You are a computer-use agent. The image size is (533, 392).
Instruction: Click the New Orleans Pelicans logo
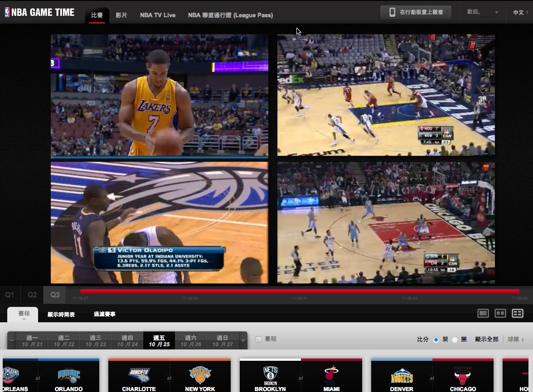pyautogui.click(x=10, y=375)
